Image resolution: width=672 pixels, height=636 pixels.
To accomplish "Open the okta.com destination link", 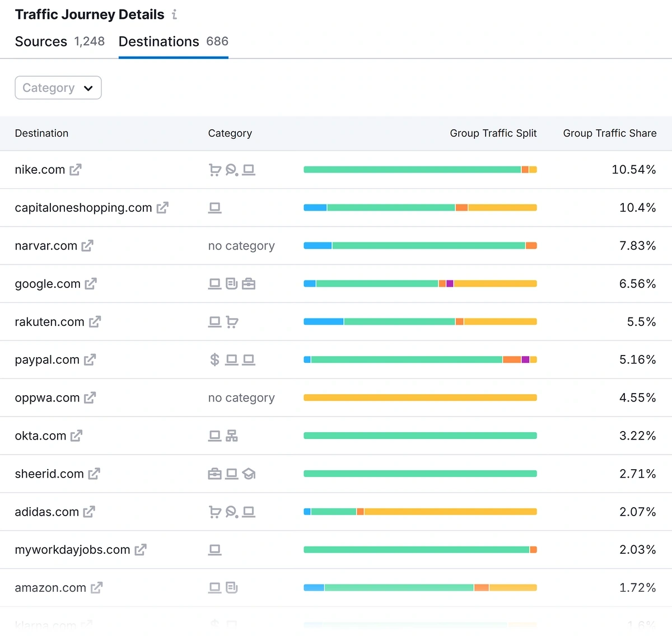I will coord(40,436).
